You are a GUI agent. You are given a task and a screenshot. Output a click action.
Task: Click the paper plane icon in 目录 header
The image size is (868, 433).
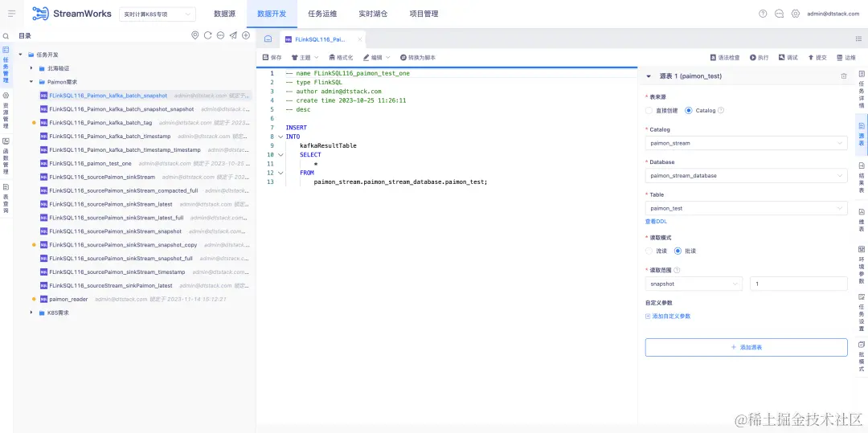coord(233,35)
